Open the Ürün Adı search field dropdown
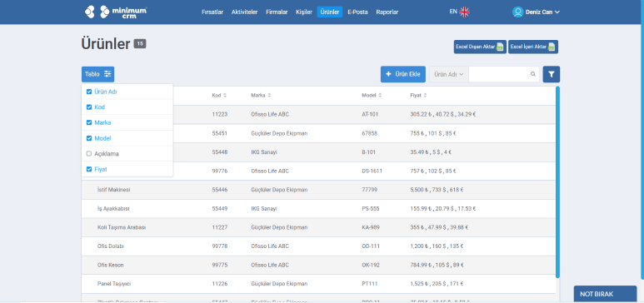 pyautogui.click(x=449, y=74)
